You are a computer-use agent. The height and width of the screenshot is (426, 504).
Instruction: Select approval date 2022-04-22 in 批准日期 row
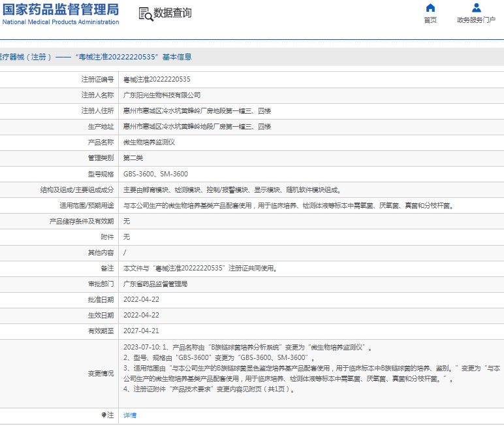[x=141, y=299]
